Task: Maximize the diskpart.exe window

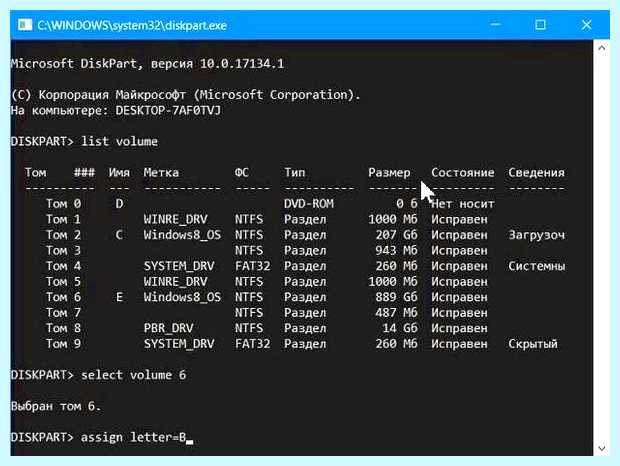Action: 540,25
